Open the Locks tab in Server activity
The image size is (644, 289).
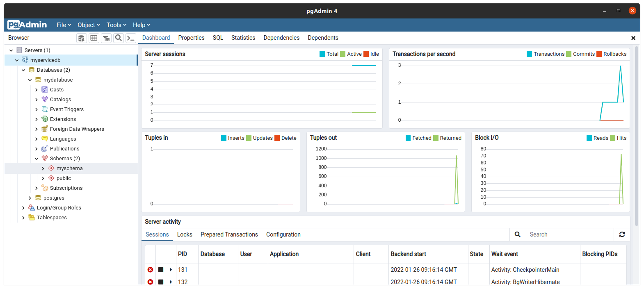click(185, 234)
